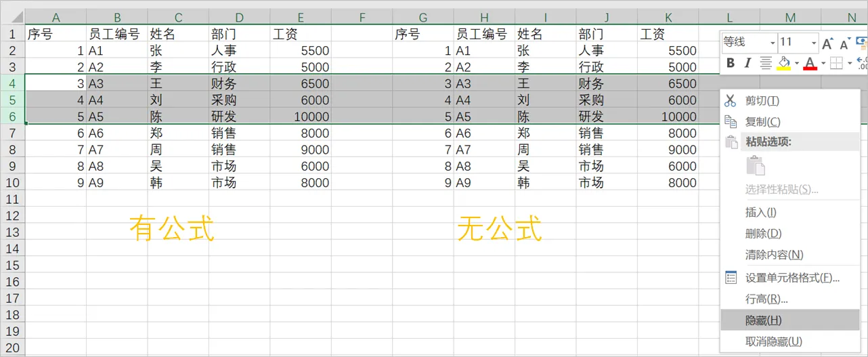Select column E header

(301, 17)
